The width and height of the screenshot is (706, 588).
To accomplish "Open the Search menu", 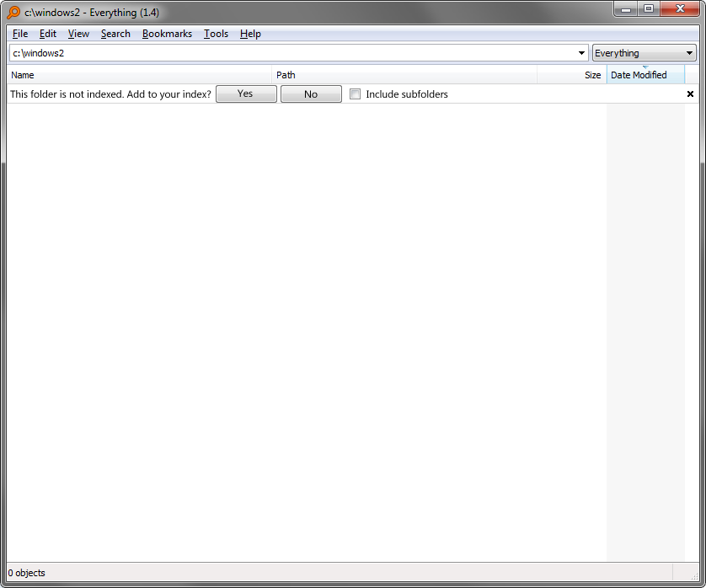I will [115, 34].
